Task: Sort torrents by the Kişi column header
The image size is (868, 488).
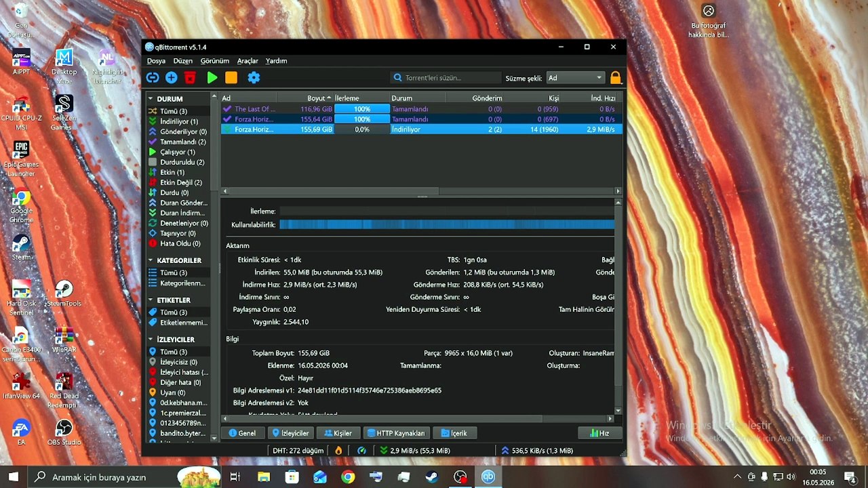Action: point(532,98)
